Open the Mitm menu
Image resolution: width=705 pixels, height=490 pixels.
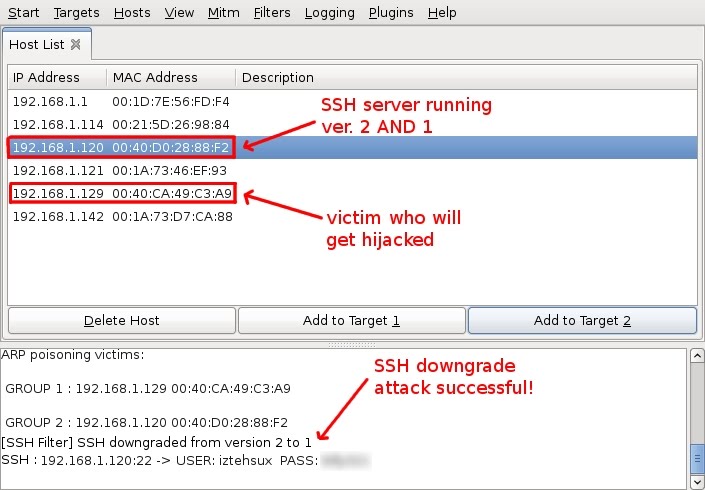click(223, 13)
